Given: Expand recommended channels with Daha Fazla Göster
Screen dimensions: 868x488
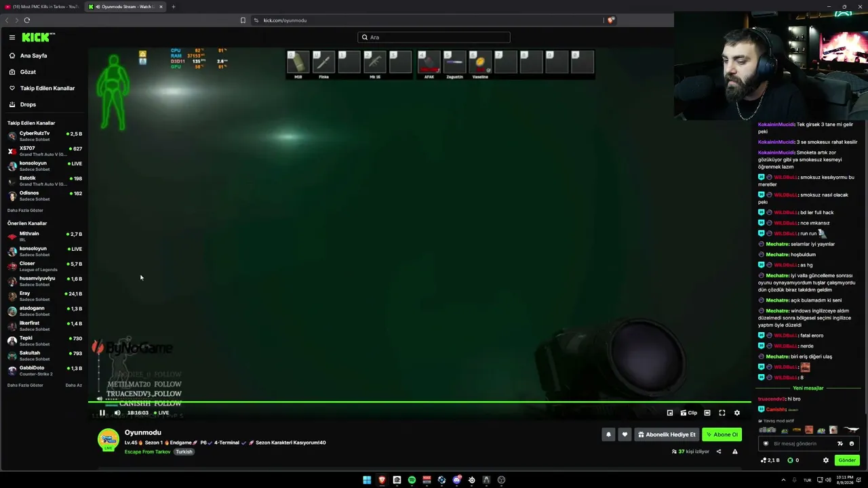Looking at the screenshot, I should 25,385.
